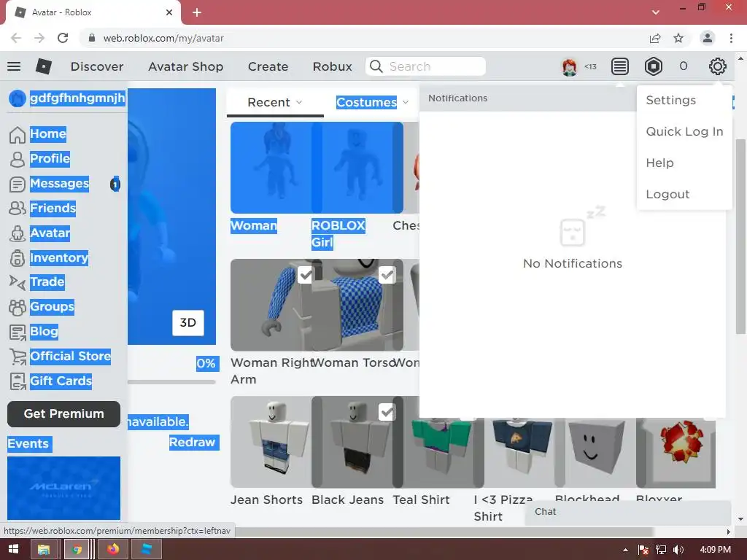Open the Inventory link in the sidebar
Viewport: 747px width, 560px height.
coord(59,258)
